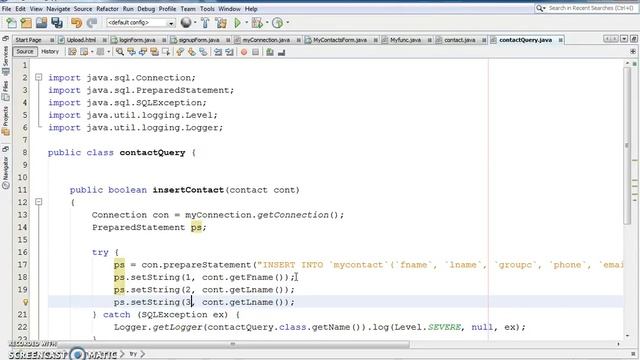The image size is (640, 360).
Task: Open the Tools menu
Action: point(207,9)
